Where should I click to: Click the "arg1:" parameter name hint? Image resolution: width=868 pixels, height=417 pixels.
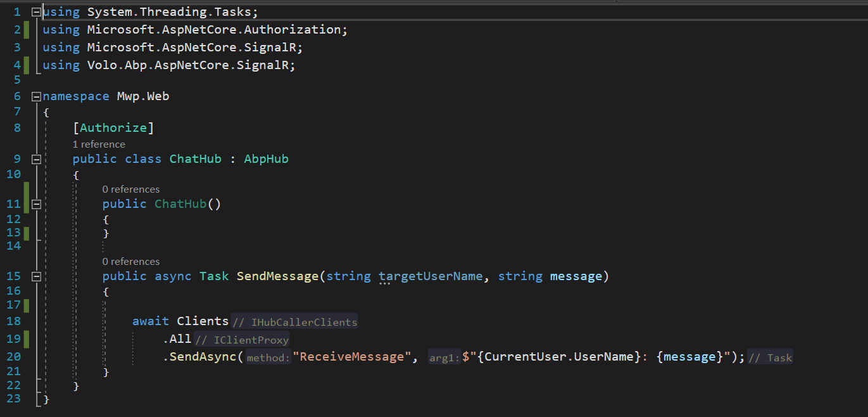coord(444,358)
